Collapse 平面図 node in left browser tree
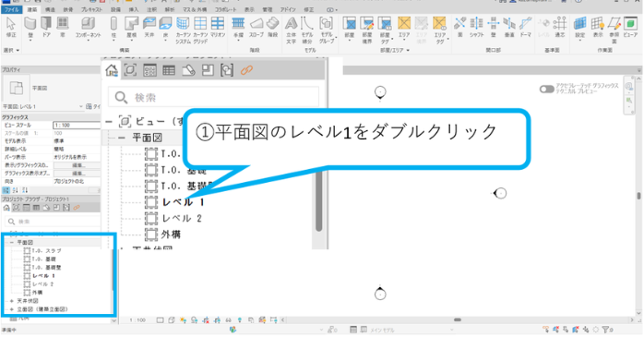 pos(12,243)
